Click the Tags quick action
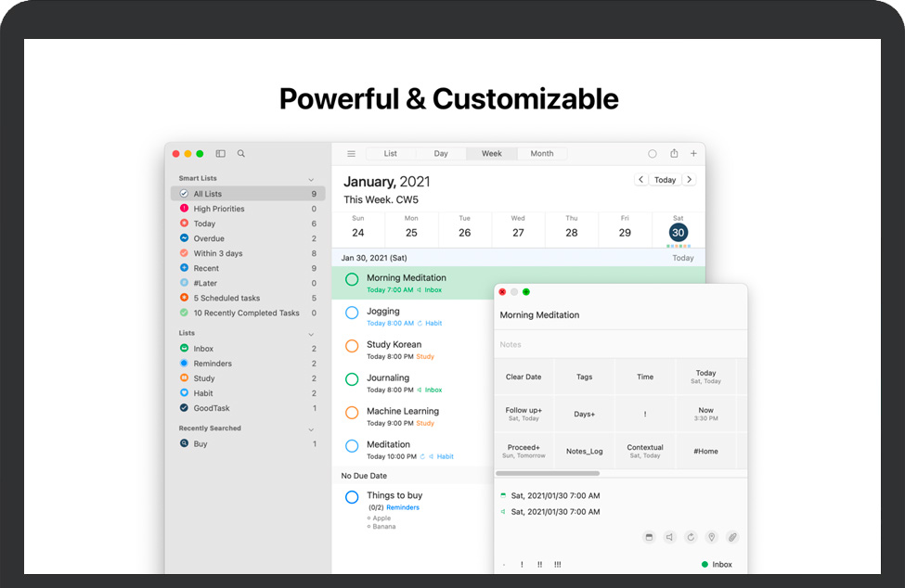Screen dimensions: 905x588 [x=584, y=377]
